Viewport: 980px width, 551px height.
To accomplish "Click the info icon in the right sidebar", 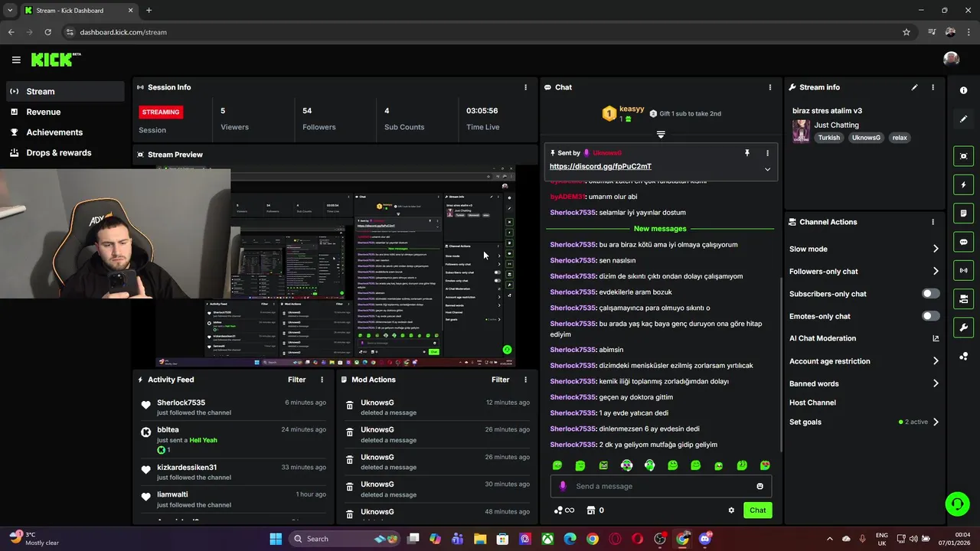I will pyautogui.click(x=963, y=90).
